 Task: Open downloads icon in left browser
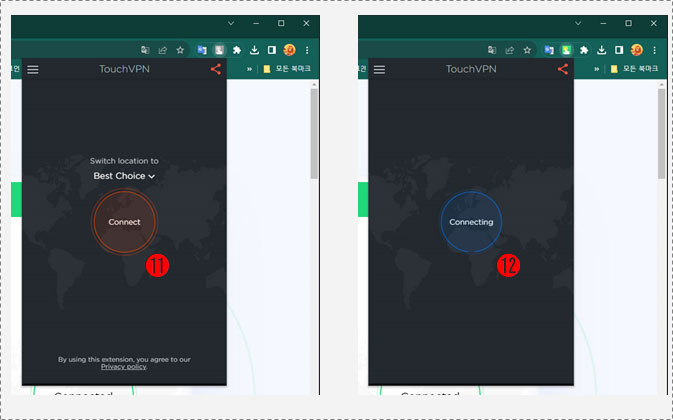pos(255,50)
